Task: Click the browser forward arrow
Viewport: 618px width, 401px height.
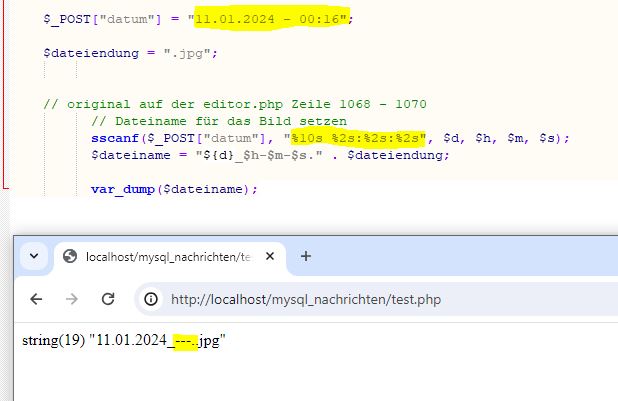Action: (x=72, y=299)
